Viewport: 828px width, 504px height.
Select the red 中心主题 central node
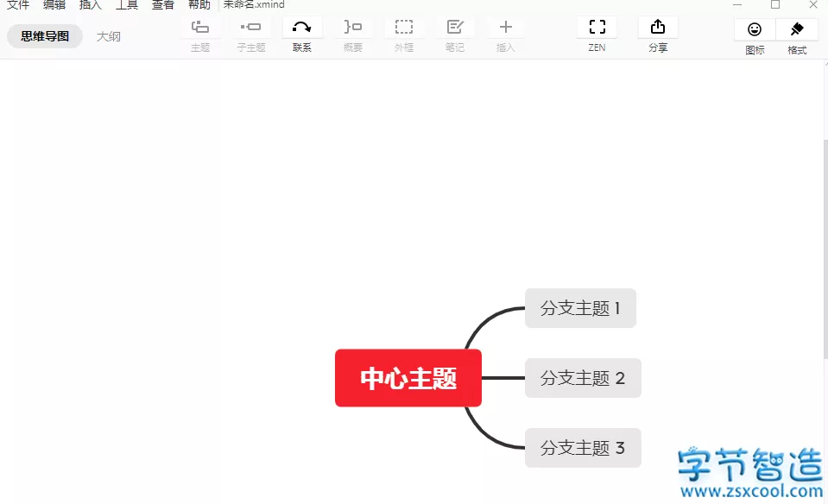408,377
